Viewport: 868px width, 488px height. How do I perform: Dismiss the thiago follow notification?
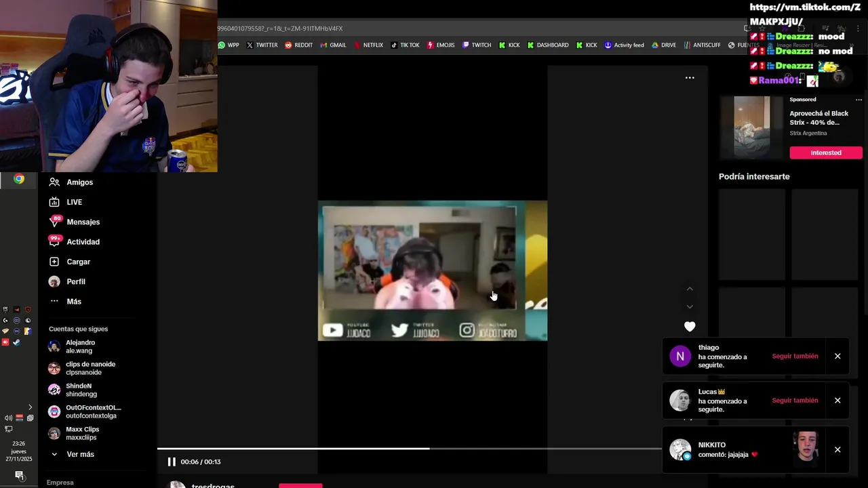click(x=837, y=356)
